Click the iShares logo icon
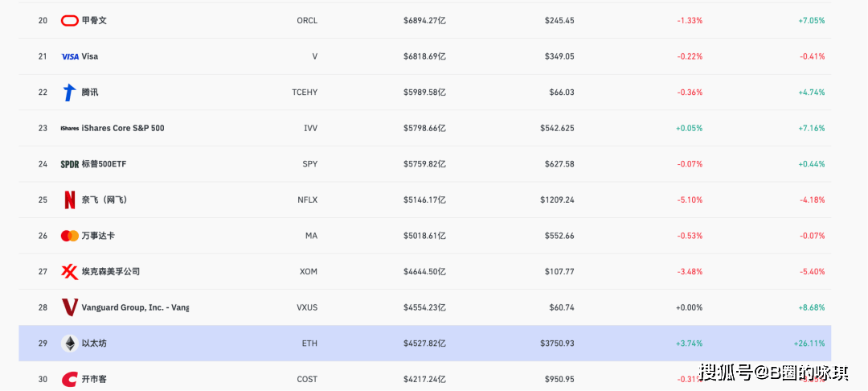Image resolution: width=868 pixels, height=391 pixels. tap(70, 129)
